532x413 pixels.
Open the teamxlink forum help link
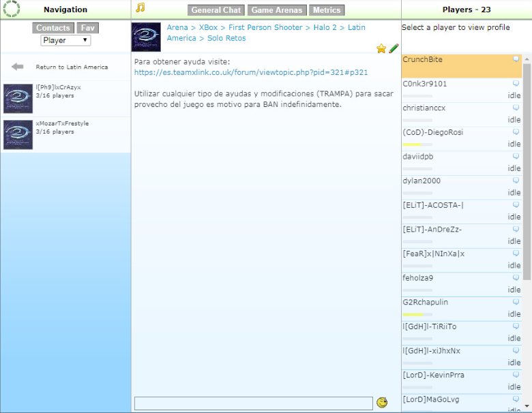251,72
